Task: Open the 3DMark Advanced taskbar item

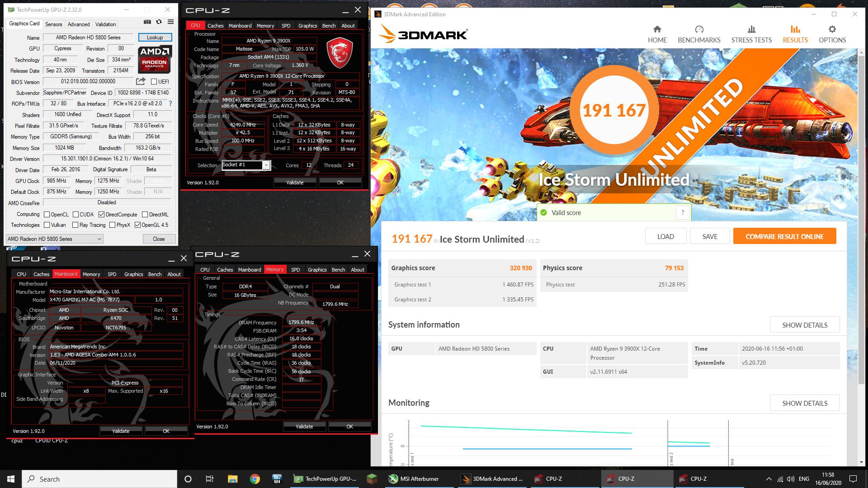Action: tap(492, 479)
